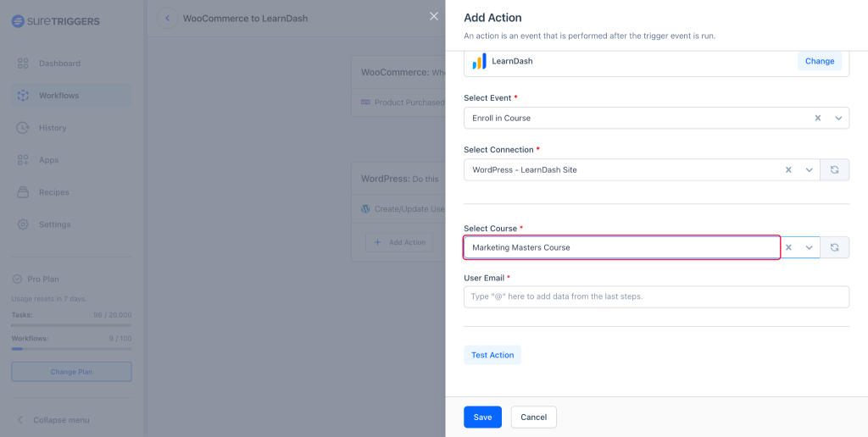Screen dimensions: 868x437
Task: Expand the Select Event dropdown arrow
Action: [x=838, y=118]
